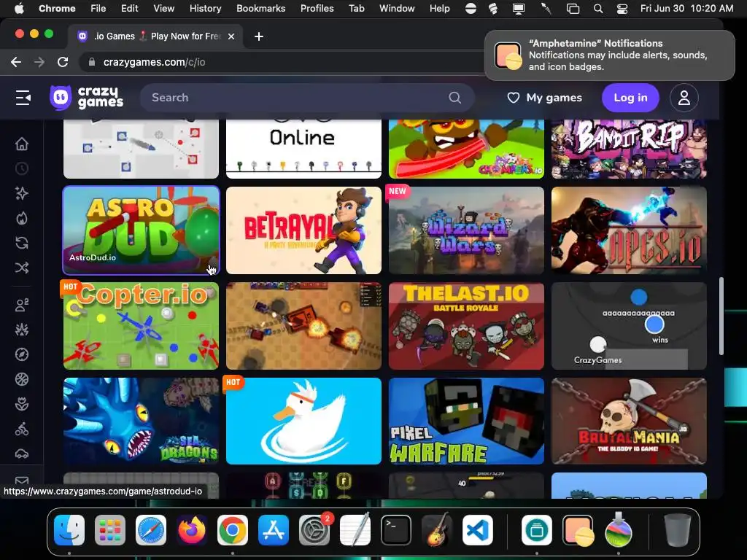Open the Online stickman game thumbnail
This screenshot has width=747, height=560.
click(x=303, y=149)
